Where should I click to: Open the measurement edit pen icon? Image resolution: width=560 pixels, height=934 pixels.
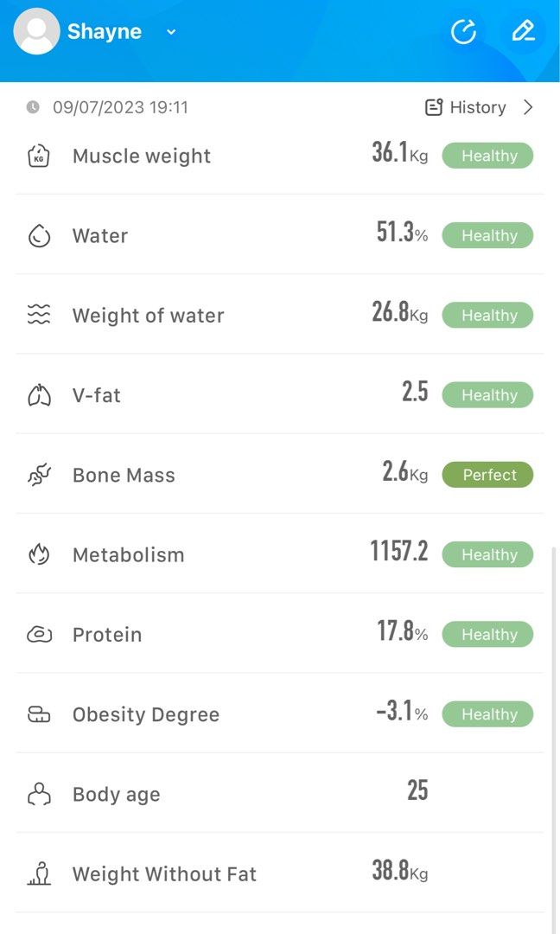[524, 31]
